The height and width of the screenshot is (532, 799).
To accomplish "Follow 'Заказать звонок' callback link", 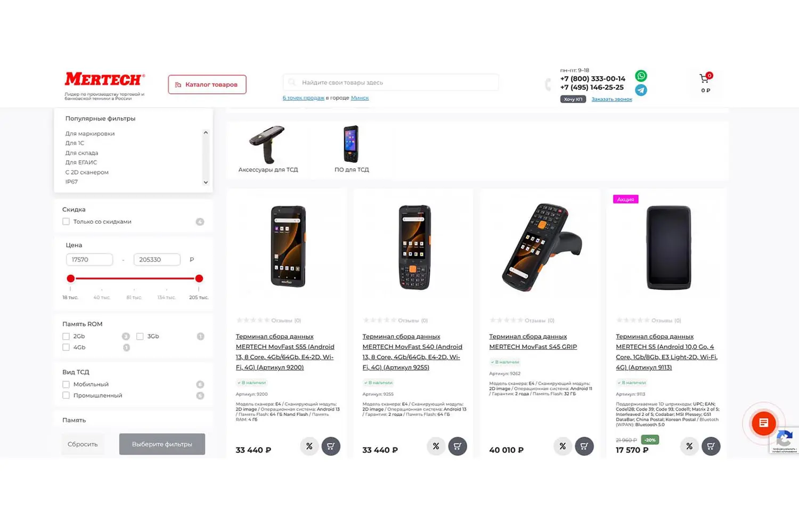I will 612,99.
